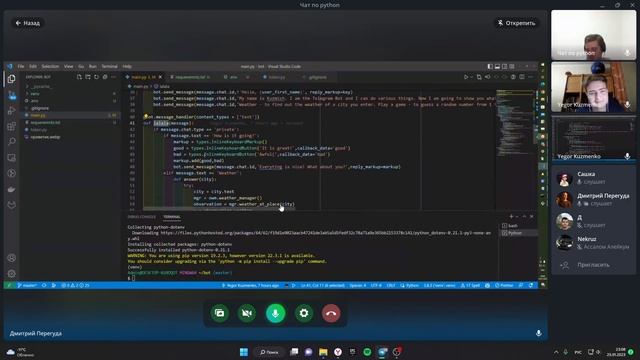Open Run and Debug in activity bar

click(x=11, y=111)
